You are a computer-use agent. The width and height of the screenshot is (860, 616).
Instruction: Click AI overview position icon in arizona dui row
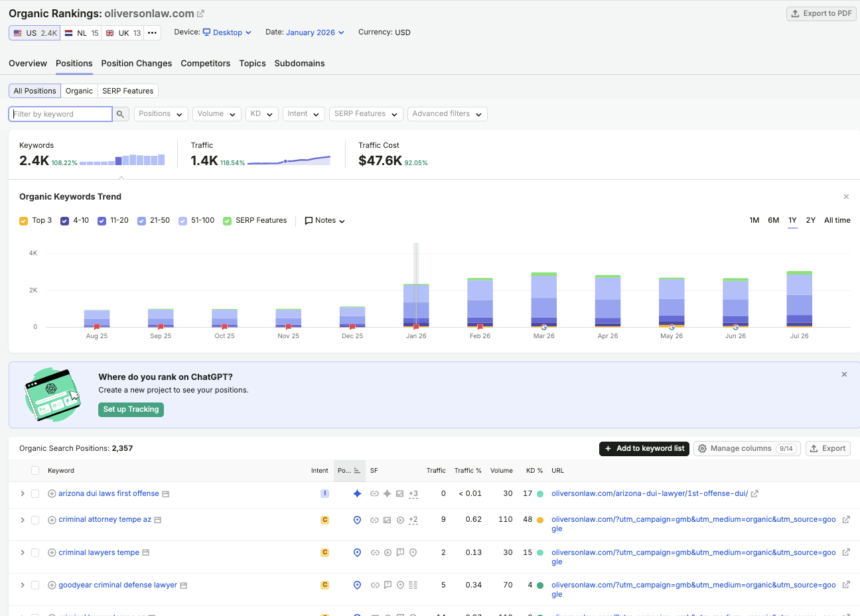pos(357,493)
